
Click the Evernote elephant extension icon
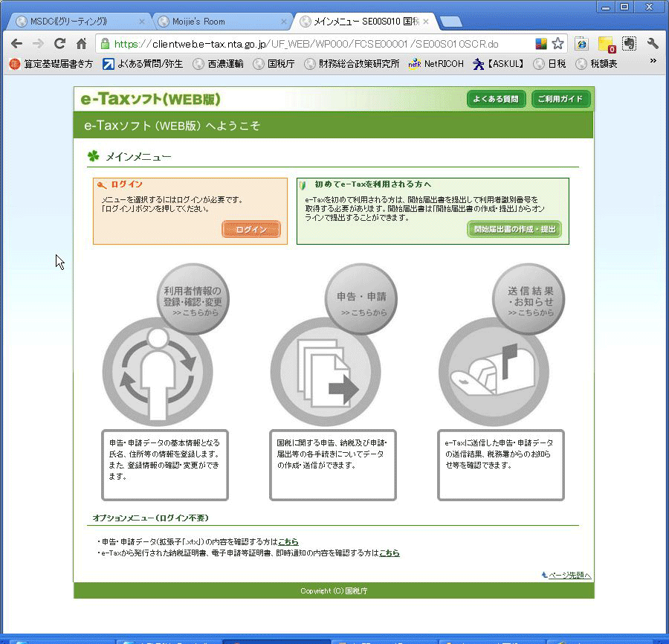pos(630,44)
